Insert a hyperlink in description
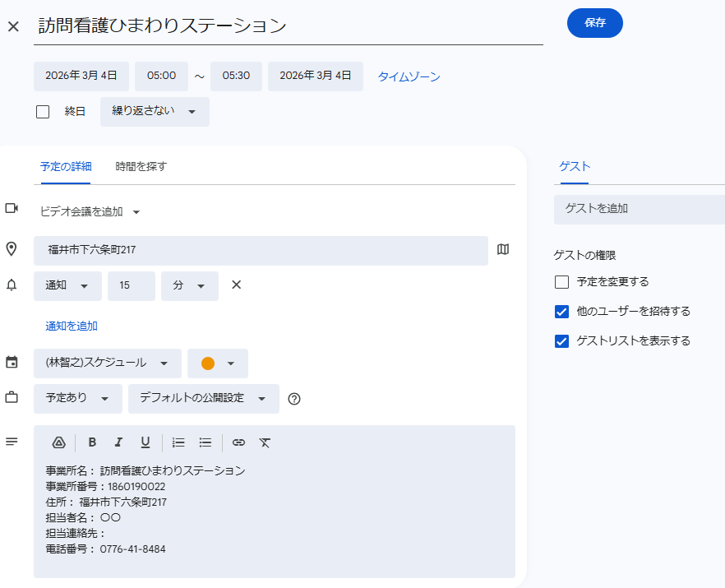This screenshot has height=588, width=725. [x=238, y=442]
